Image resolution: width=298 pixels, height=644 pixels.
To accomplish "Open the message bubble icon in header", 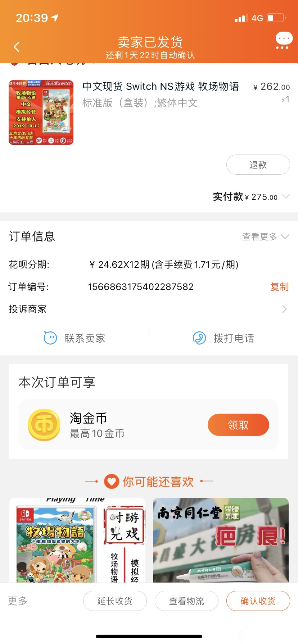I will (284, 40).
